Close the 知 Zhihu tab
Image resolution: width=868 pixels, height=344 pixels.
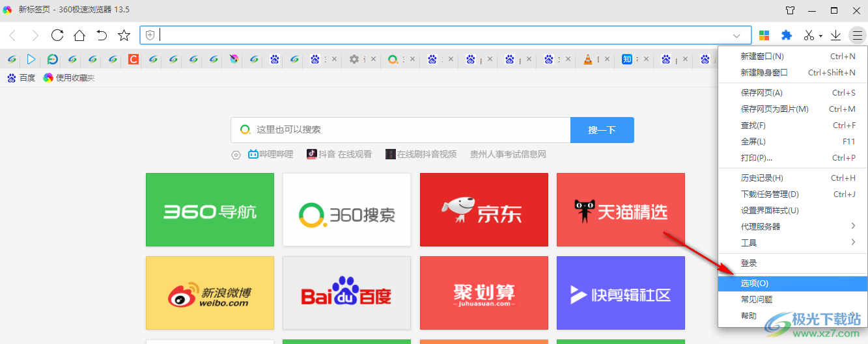coord(646,59)
